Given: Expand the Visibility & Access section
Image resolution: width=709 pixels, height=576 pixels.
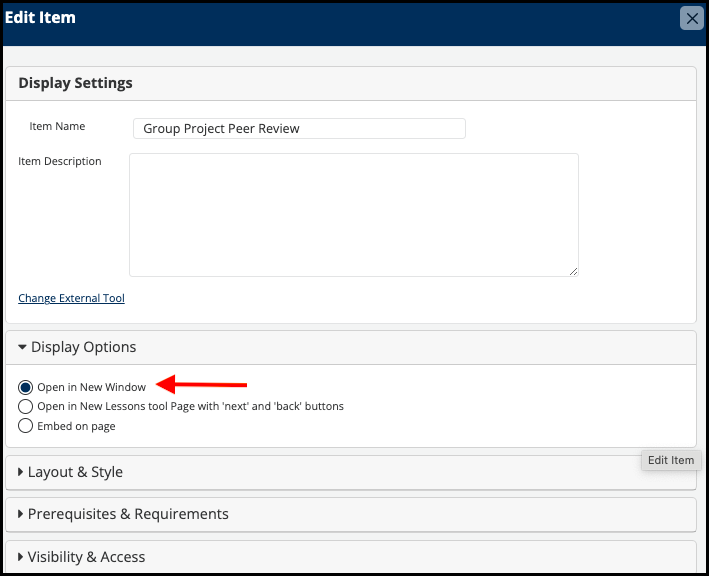Looking at the screenshot, I should click(x=82, y=557).
